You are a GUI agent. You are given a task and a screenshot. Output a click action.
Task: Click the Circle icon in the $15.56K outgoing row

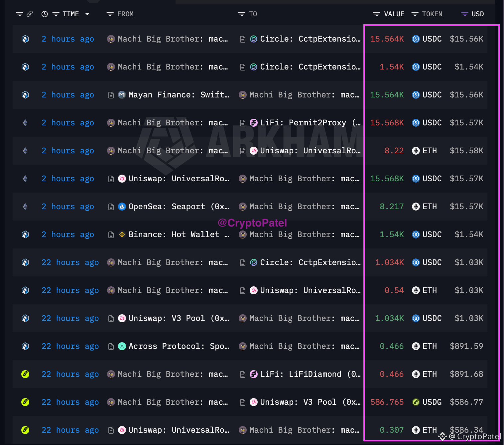tap(254, 39)
